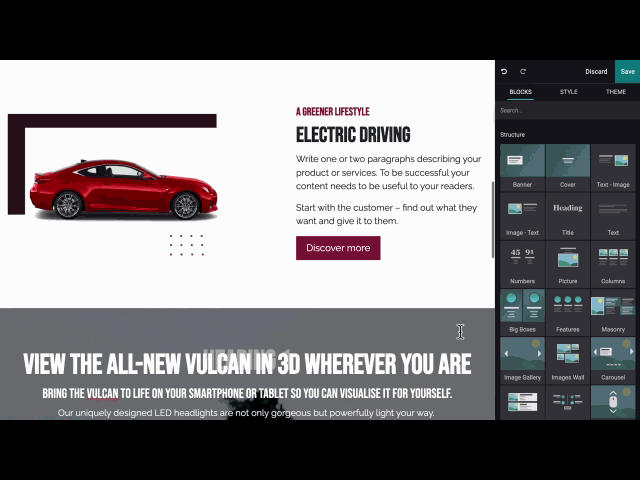640x480 pixels.
Task: Click the Discard button
Action: point(596,71)
